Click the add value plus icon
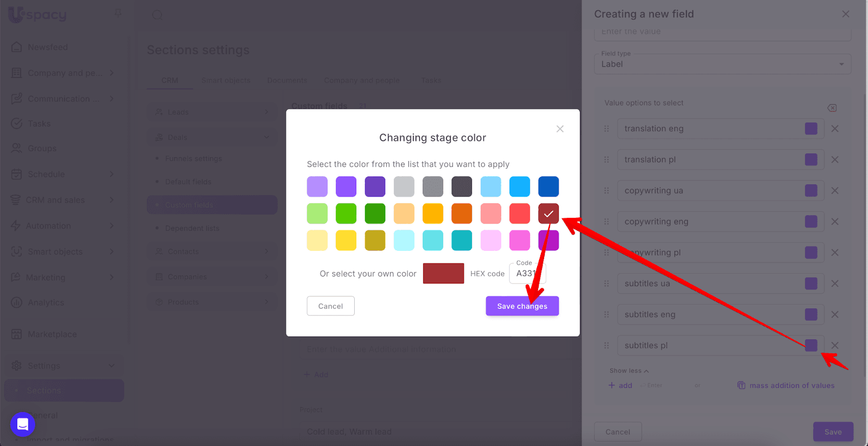This screenshot has height=446, width=868. [x=612, y=386]
